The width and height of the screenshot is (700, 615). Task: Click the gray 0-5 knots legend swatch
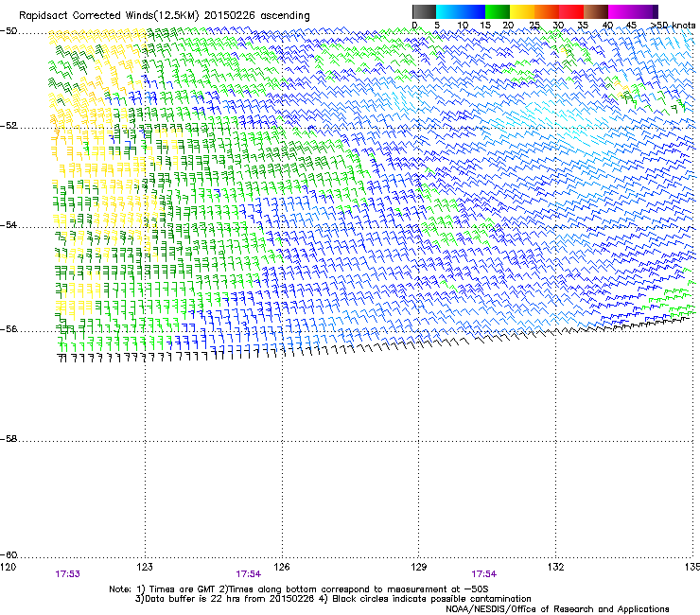[x=424, y=11]
